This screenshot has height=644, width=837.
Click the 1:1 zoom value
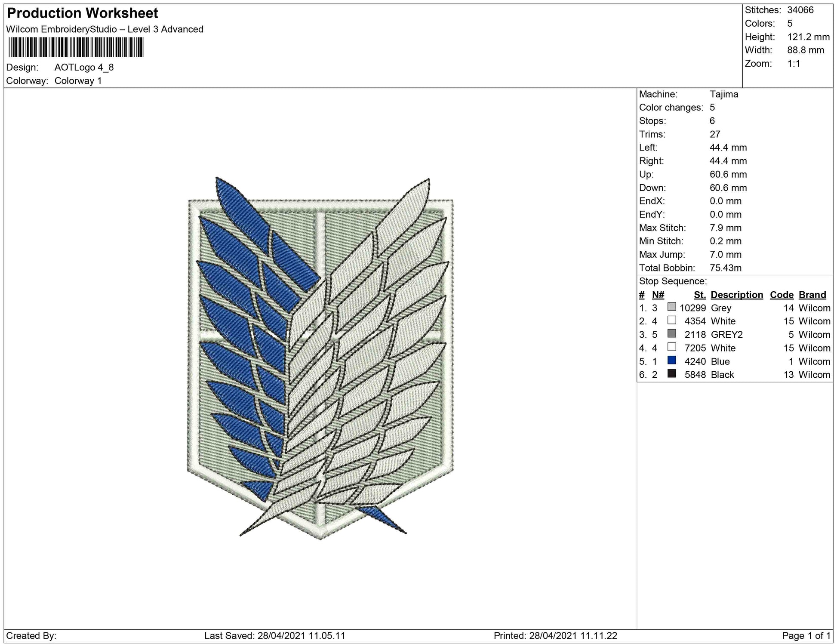794,64
